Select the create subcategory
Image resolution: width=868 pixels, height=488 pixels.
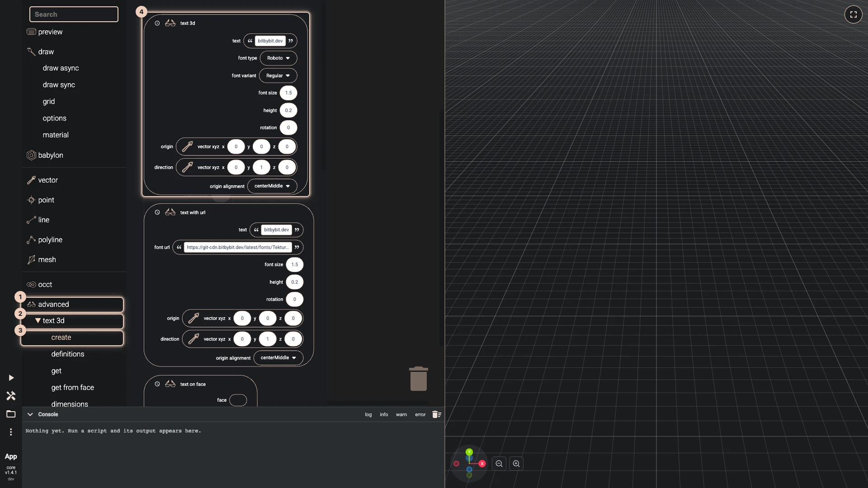(x=72, y=338)
